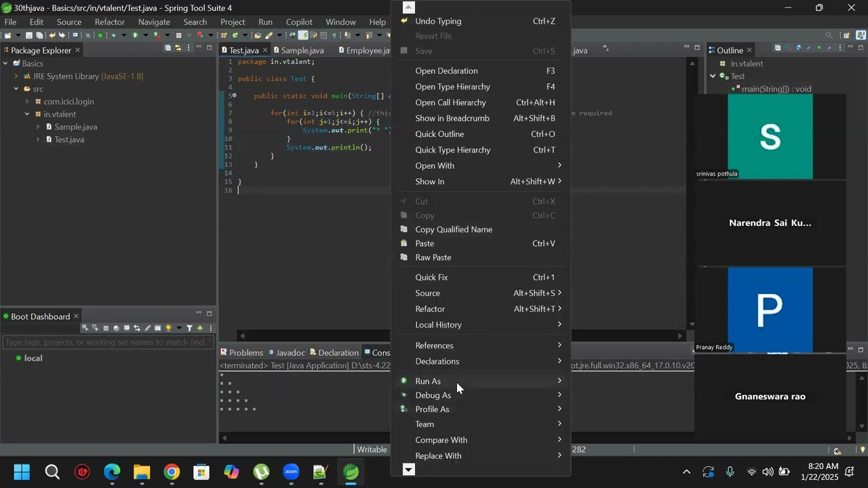Screen dimensions: 868x488
Task: Open the Spring Tool Suite taskbar icon
Action: [x=351, y=472]
